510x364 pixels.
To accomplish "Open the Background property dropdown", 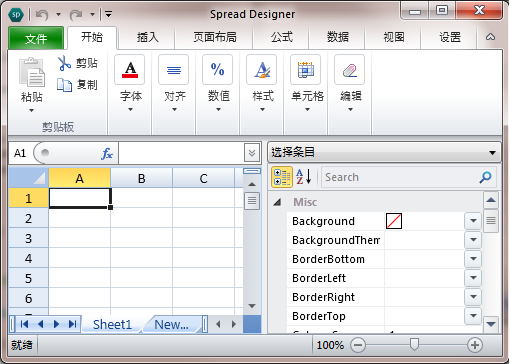I will [473, 221].
